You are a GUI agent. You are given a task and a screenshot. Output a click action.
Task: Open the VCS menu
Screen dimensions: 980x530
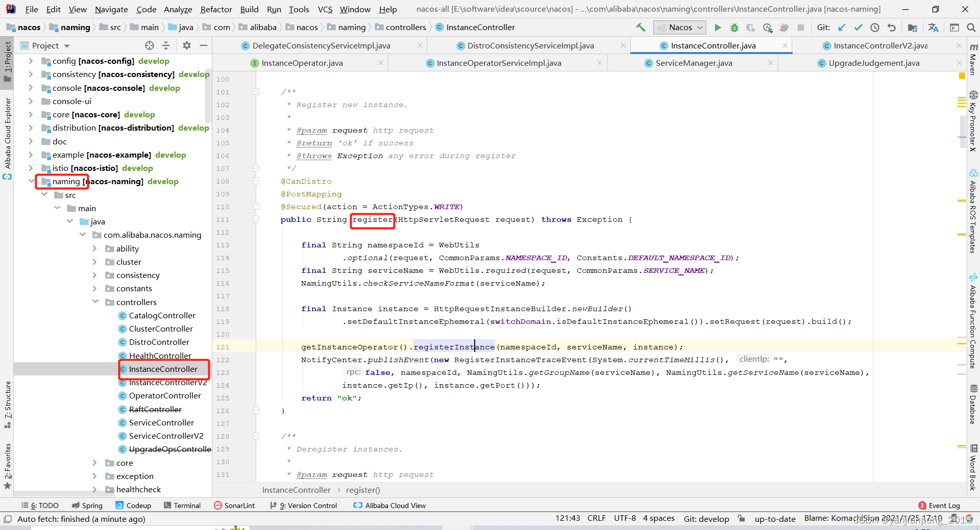(x=325, y=9)
